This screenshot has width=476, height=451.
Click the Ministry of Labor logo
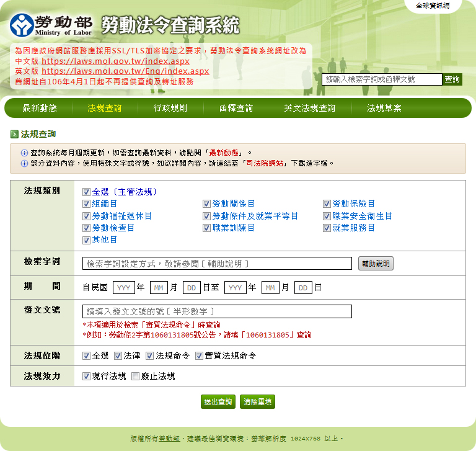[51, 25]
